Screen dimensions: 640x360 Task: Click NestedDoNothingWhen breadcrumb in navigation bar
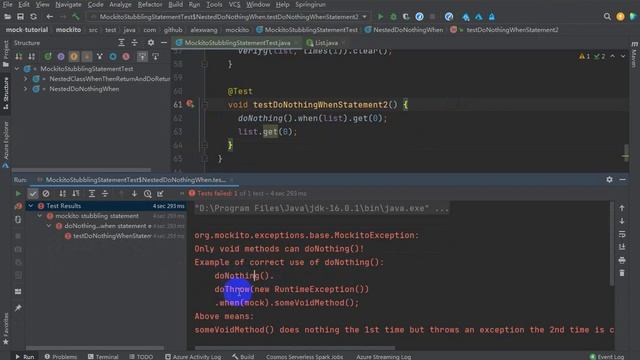pyautogui.click(x=404, y=30)
